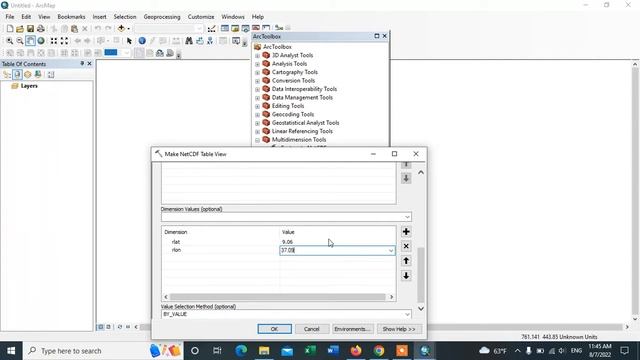The height and width of the screenshot is (360, 640).
Task: Switch to Data View button
Action: tap(100, 327)
